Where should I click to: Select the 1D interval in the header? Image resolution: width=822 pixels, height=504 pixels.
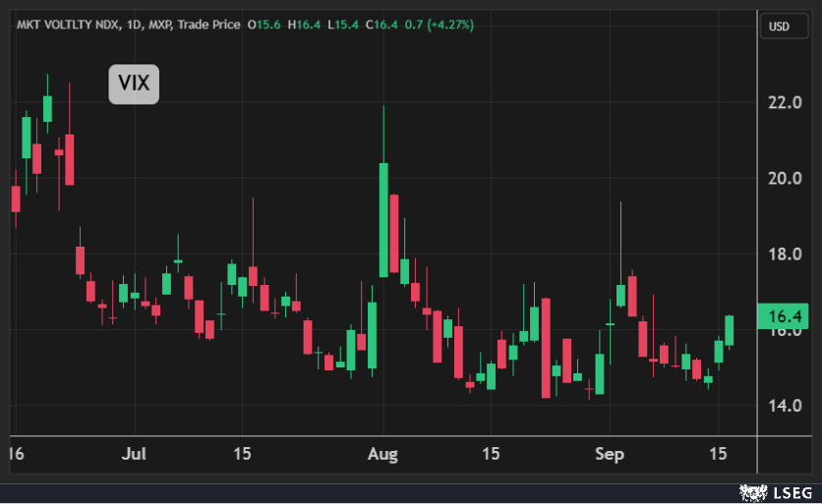[132, 25]
